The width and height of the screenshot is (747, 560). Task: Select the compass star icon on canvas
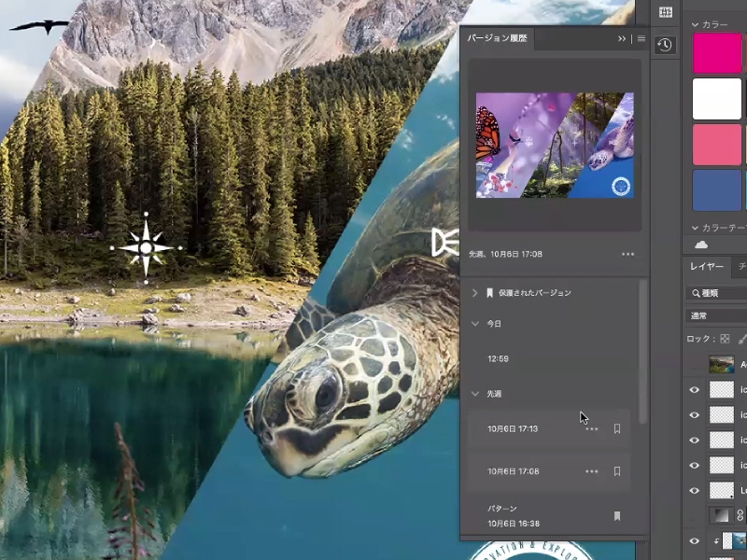tap(147, 248)
